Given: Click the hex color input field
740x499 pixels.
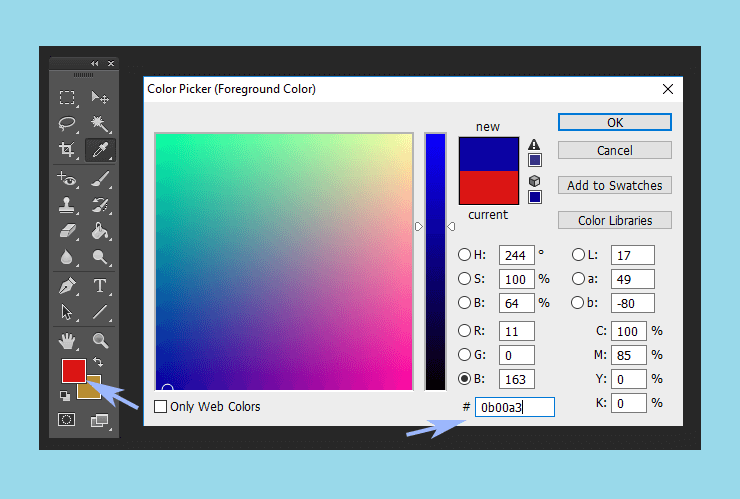Looking at the screenshot, I should [514, 407].
